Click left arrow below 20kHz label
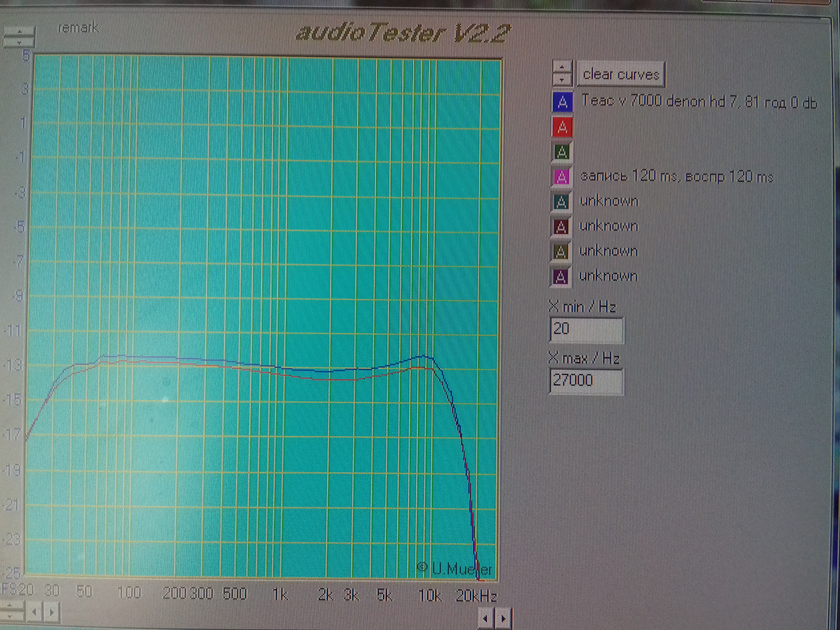The height and width of the screenshot is (630, 840). click(485, 619)
